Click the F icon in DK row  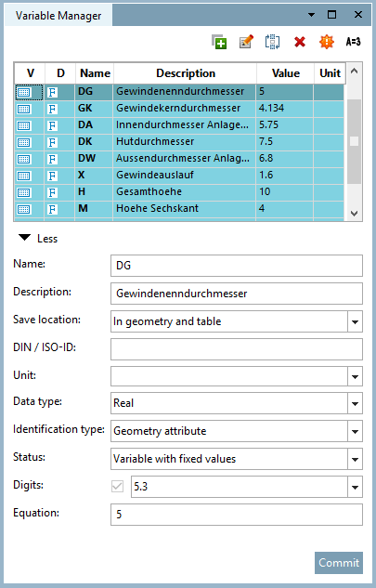[x=53, y=142]
